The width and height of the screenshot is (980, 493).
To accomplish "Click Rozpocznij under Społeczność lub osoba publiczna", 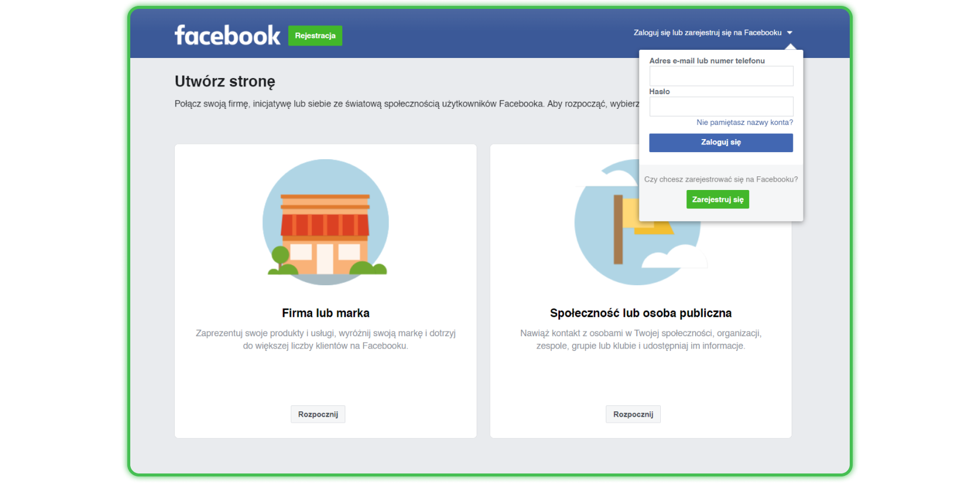I will click(x=633, y=414).
